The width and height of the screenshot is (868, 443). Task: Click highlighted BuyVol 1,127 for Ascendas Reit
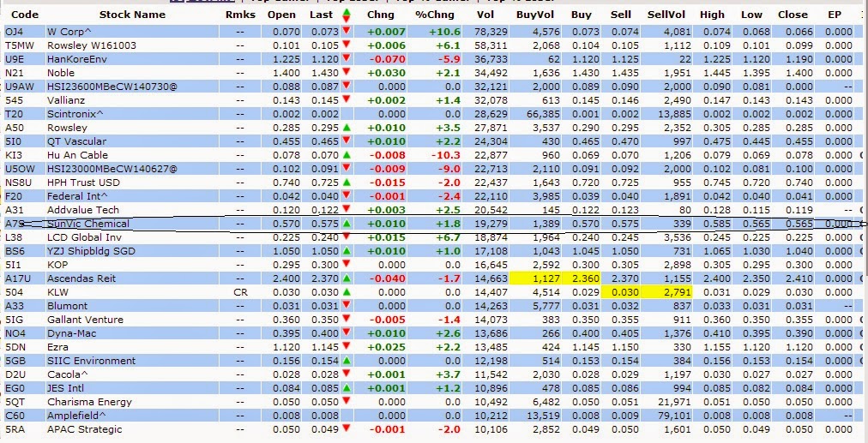535,278
